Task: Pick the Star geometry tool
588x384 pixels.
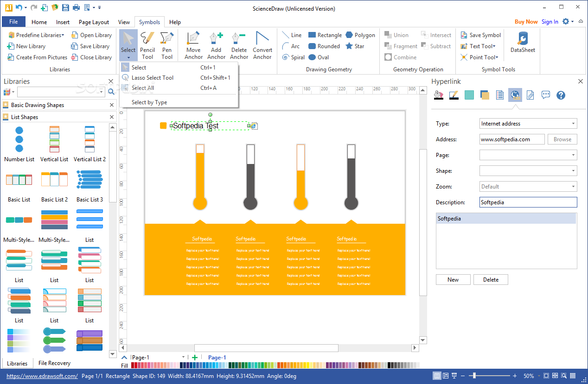Action: click(x=355, y=46)
